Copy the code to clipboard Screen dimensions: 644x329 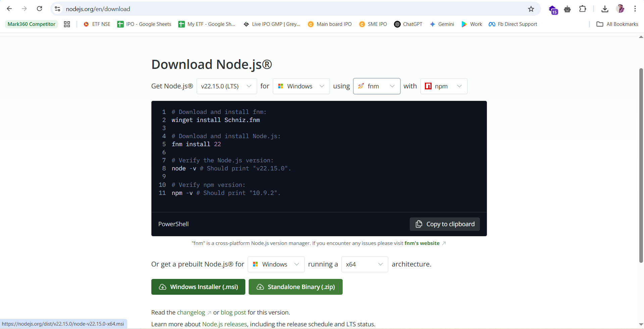[445, 224]
